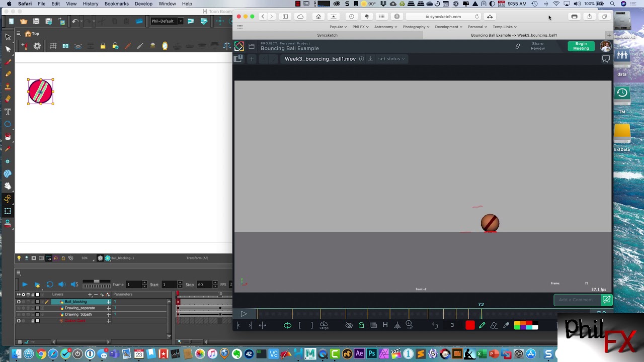The image size is (644, 362).
Task: Save the scene using the floppy disk icon
Action: tap(36, 21)
